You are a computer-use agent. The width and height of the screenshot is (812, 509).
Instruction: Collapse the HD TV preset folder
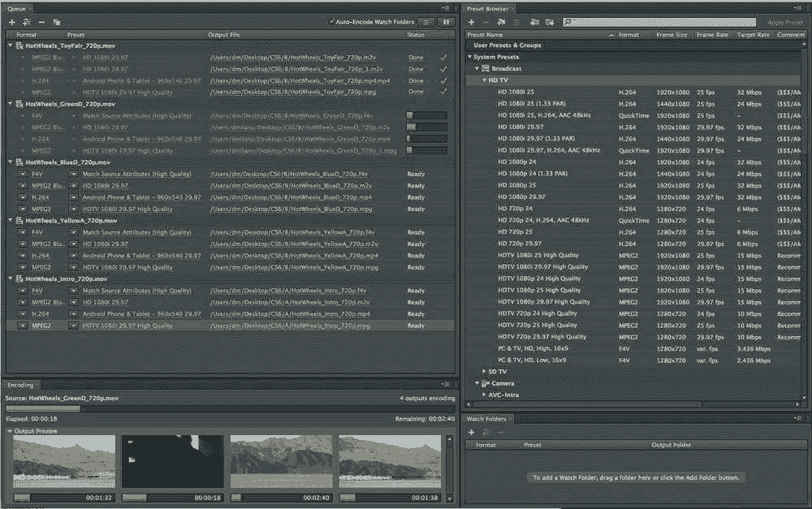click(484, 80)
